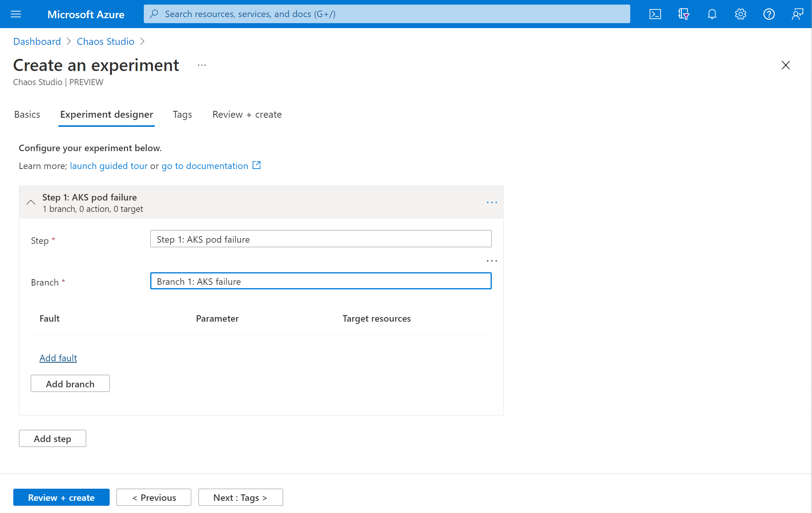812x513 pixels.
Task: Switch to the Basics tab
Action: 27,114
